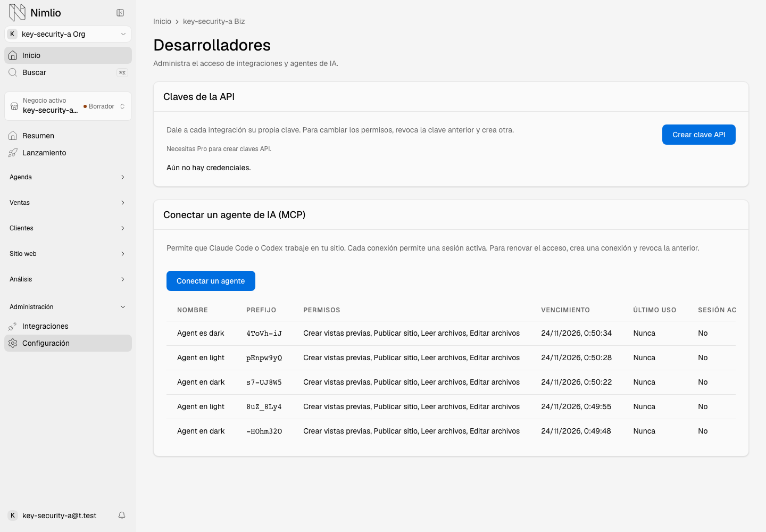Image resolution: width=766 pixels, height=532 pixels.
Task: Select the prefix 4ToVh-iJ cell
Action: (x=264, y=334)
